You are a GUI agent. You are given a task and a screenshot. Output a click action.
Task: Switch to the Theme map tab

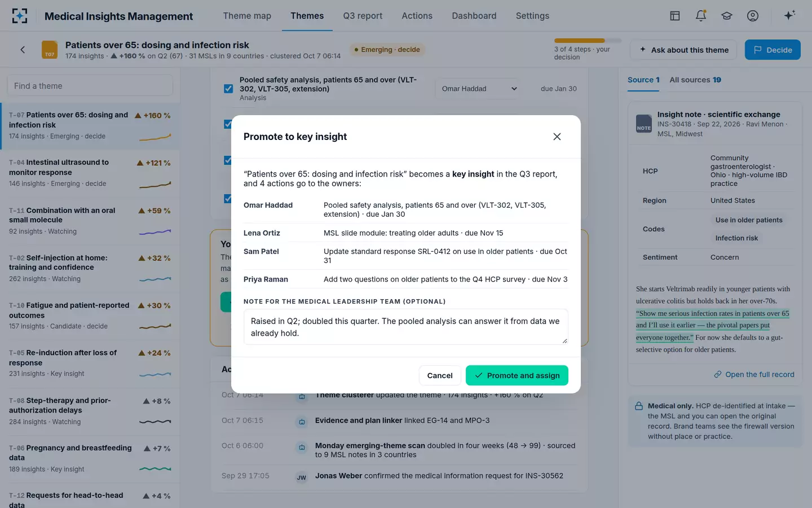pyautogui.click(x=247, y=16)
